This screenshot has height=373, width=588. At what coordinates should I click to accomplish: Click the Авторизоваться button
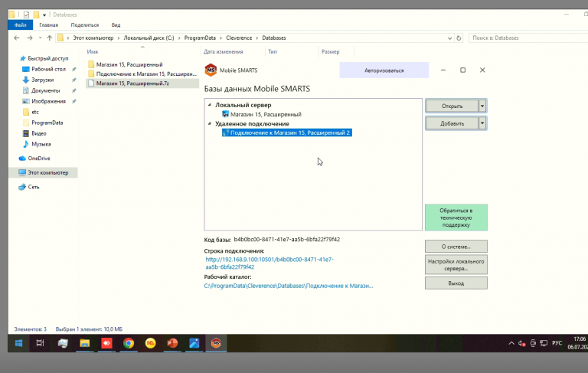[x=384, y=70]
